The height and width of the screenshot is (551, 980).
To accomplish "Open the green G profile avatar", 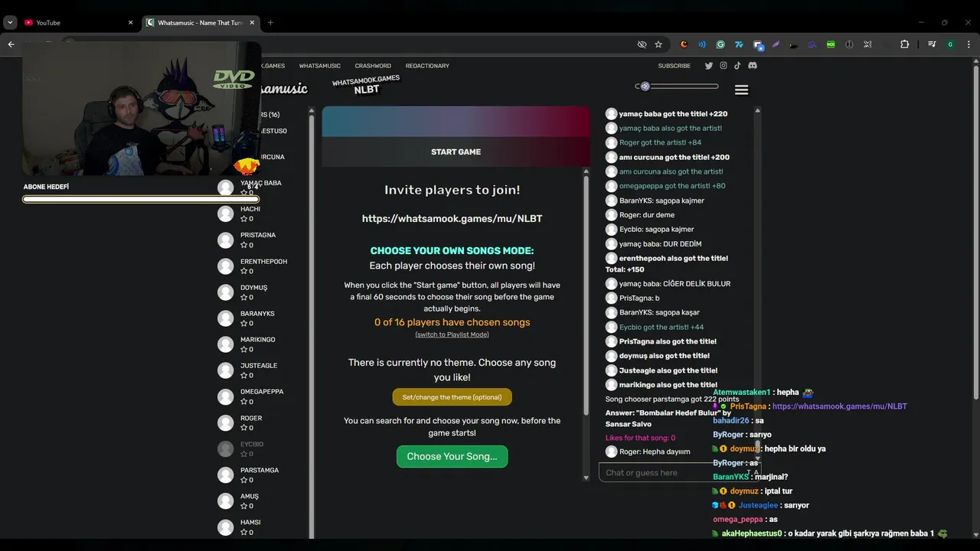I will pyautogui.click(x=950, y=44).
